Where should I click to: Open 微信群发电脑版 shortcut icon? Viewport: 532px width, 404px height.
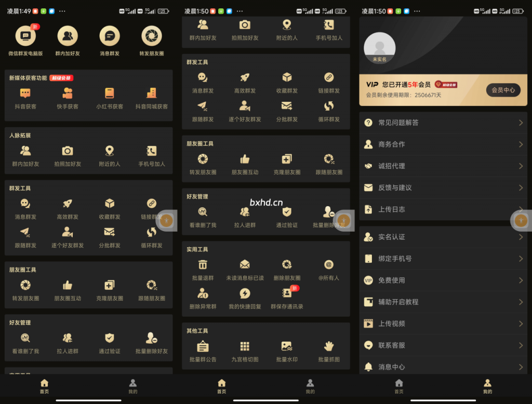(x=25, y=36)
